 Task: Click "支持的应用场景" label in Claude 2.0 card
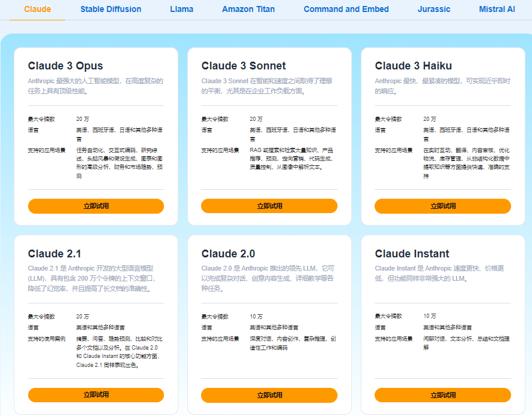[x=220, y=339]
